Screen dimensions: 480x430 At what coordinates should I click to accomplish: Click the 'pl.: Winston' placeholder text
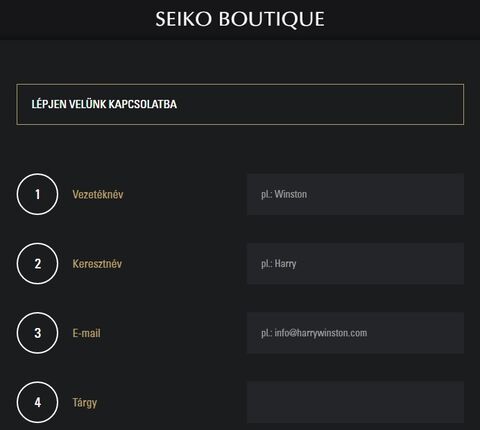284,194
